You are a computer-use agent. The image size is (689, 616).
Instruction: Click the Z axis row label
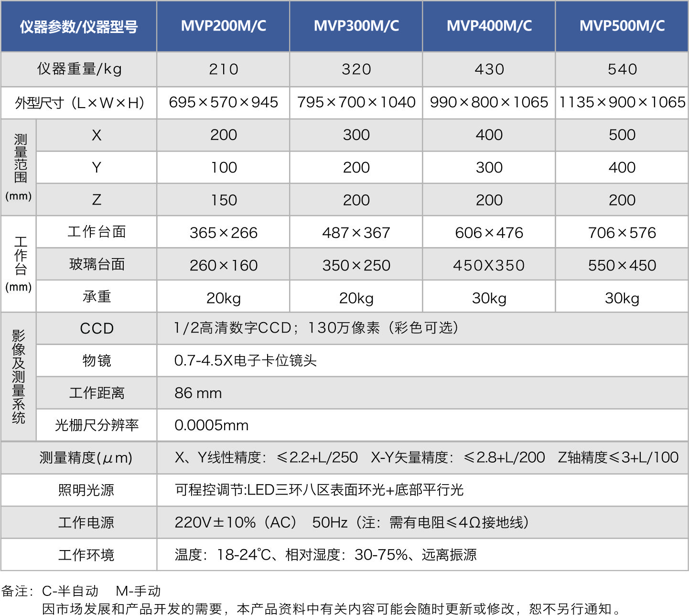click(97, 200)
